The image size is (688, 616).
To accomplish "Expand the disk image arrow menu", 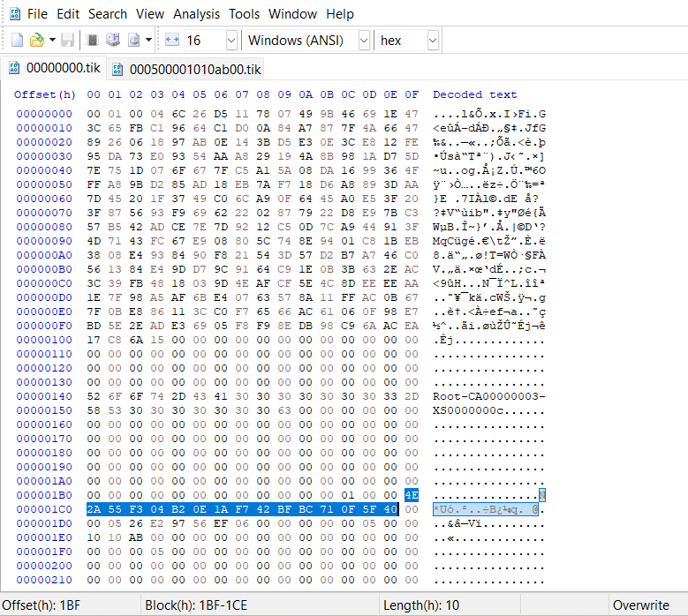I will 148,41.
